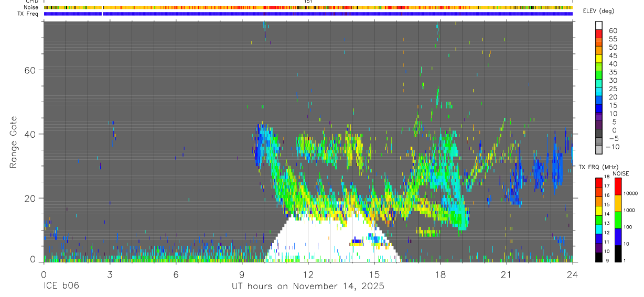Select the "3" tick on UT hours axis
The image size is (644, 297).
pyautogui.click(x=110, y=274)
